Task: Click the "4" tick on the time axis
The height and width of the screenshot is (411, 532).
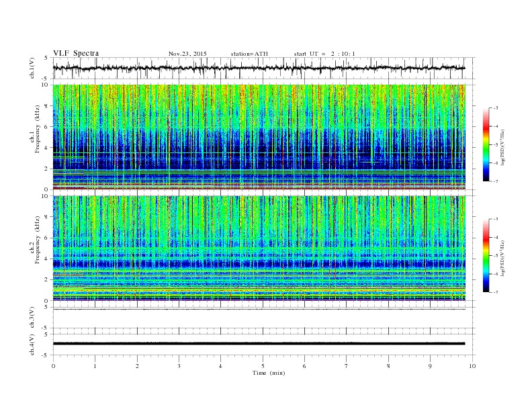Action: tap(221, 366)
